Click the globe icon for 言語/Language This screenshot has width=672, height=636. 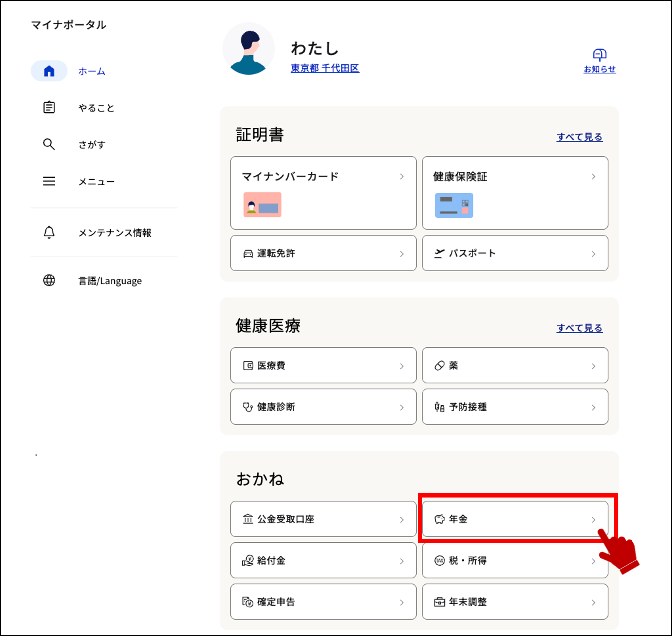pos(49,280)
